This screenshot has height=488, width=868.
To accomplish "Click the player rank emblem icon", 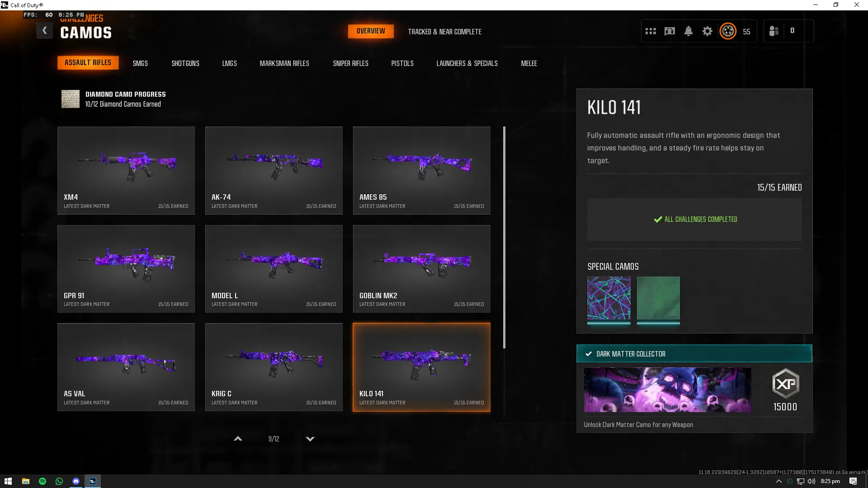I will coord(728,31).
